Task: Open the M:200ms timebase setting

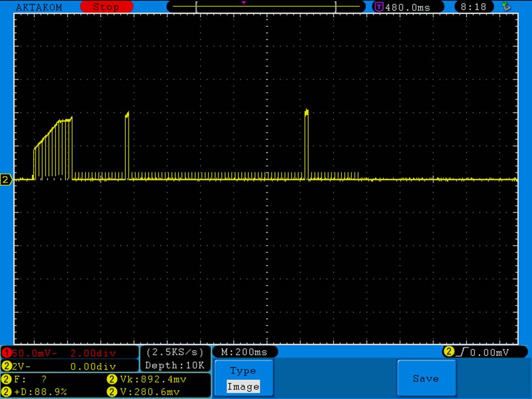Action: pyautogui.click(x=244, y=352)
